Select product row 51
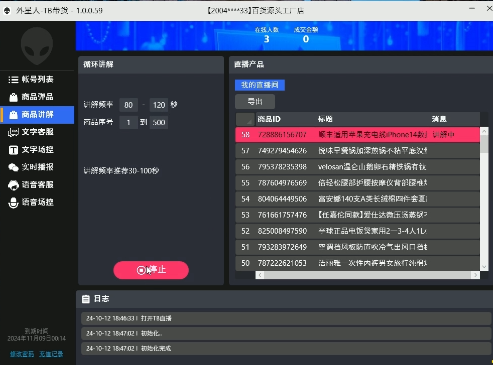Viewport: 493px width, 365px height. pyautogui.click(x=357, y=247)
